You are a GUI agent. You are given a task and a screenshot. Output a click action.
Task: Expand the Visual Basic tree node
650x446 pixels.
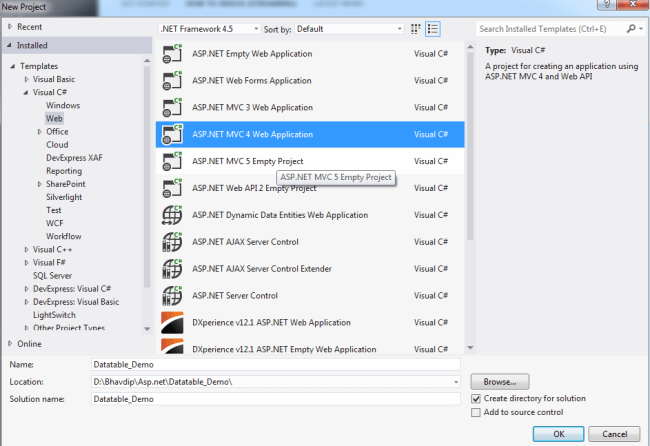(x=27, y=79)
